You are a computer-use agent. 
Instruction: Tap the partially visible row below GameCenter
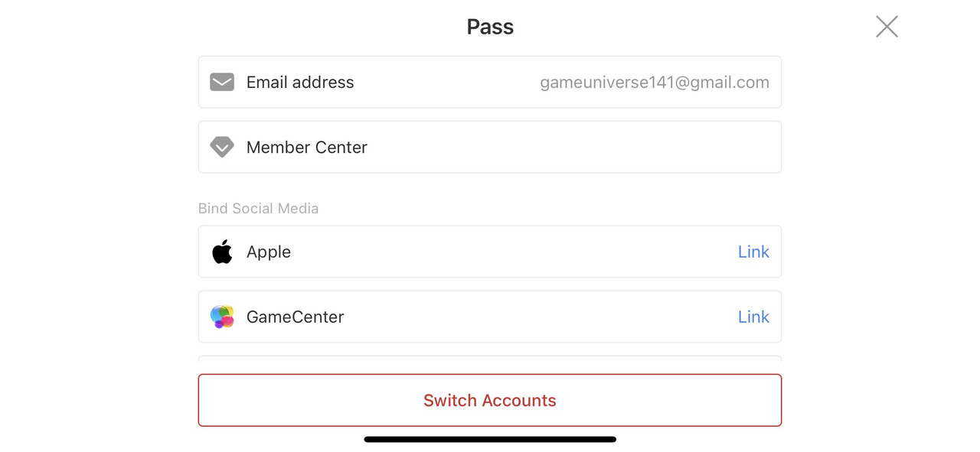(x=490, y=359)
